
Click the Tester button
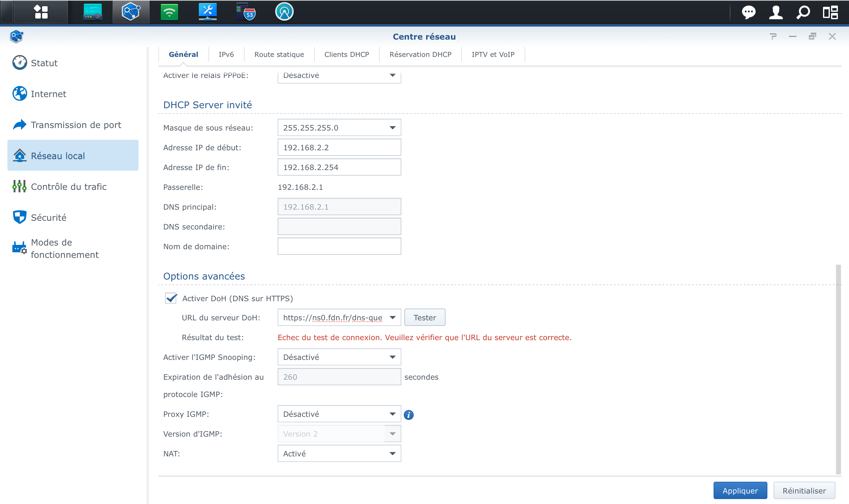(424, 318)
